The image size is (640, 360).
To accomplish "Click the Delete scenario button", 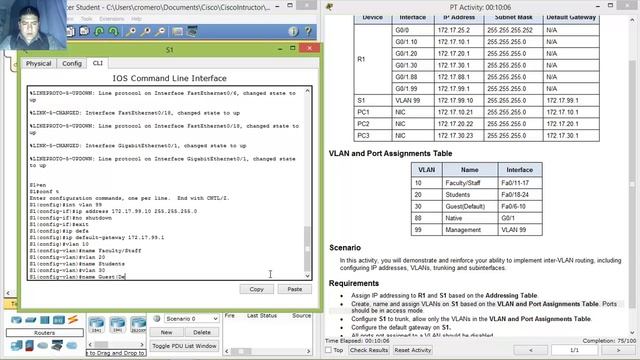I will coord(202,332).
